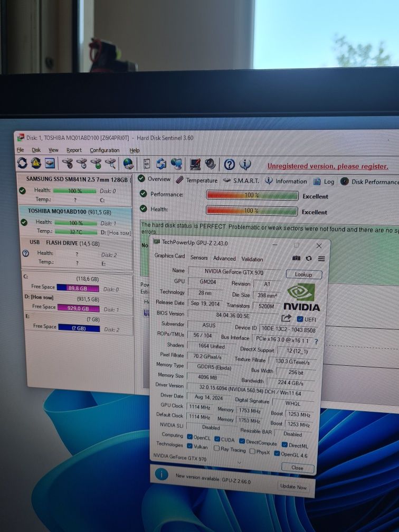Click the BIOS share/export arrow icon
This screenshot has height=532, width=399.
tap(286, 318)
